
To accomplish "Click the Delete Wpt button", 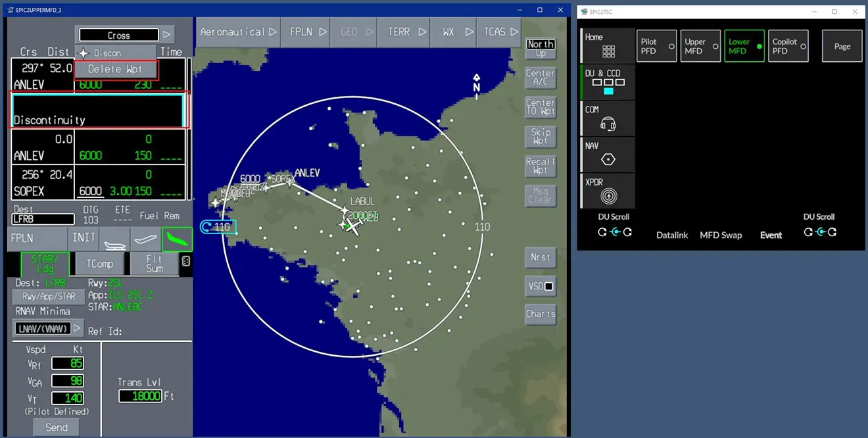I will coord(115,69).
